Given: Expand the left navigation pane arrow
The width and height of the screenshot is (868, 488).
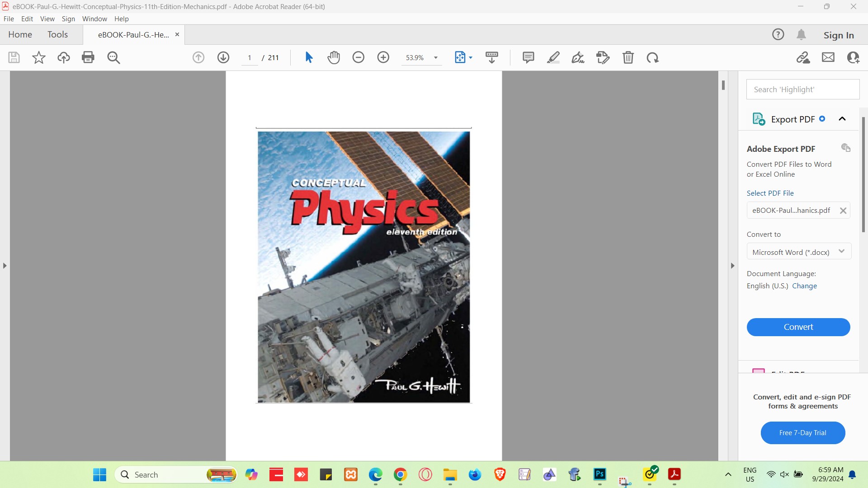Looking at the screenshot, I should (x=5, y=266).
